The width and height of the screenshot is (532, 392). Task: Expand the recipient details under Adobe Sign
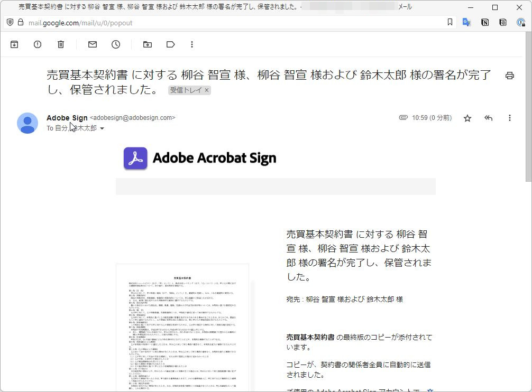point(102,127)
